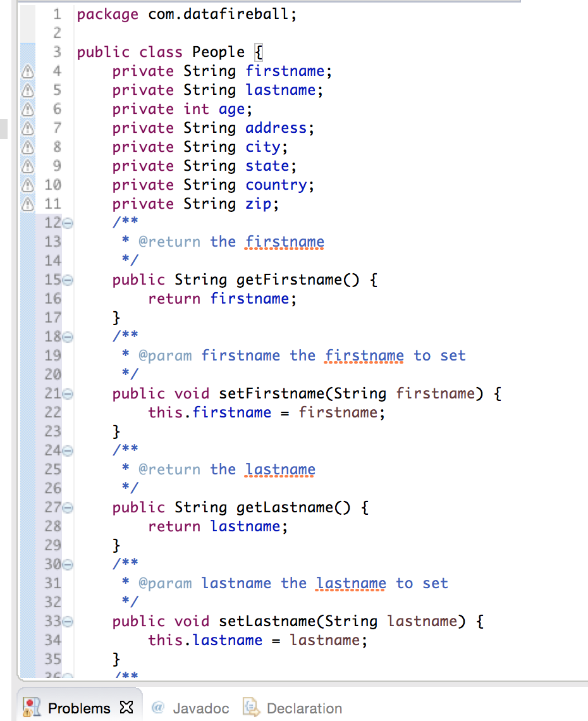Click warning marker on line 5 lastname
Screen dimensions: 588x721
28,90
